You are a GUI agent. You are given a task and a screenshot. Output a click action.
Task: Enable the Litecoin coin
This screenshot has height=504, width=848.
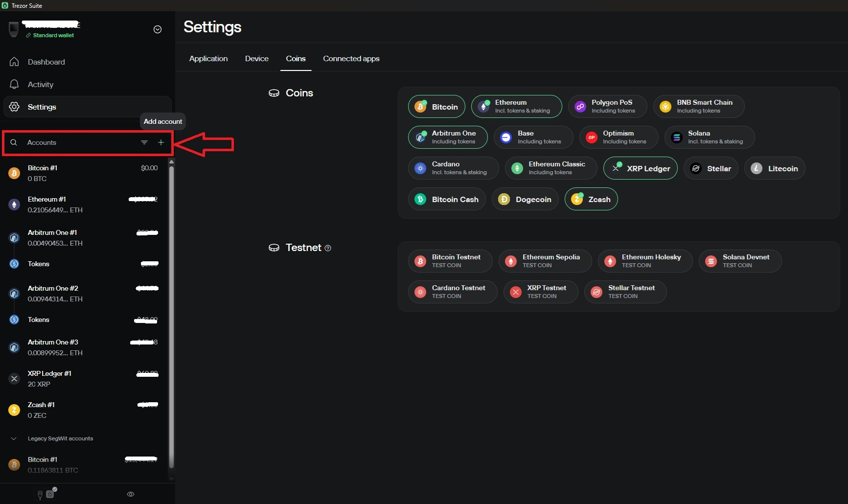[775, 168]
